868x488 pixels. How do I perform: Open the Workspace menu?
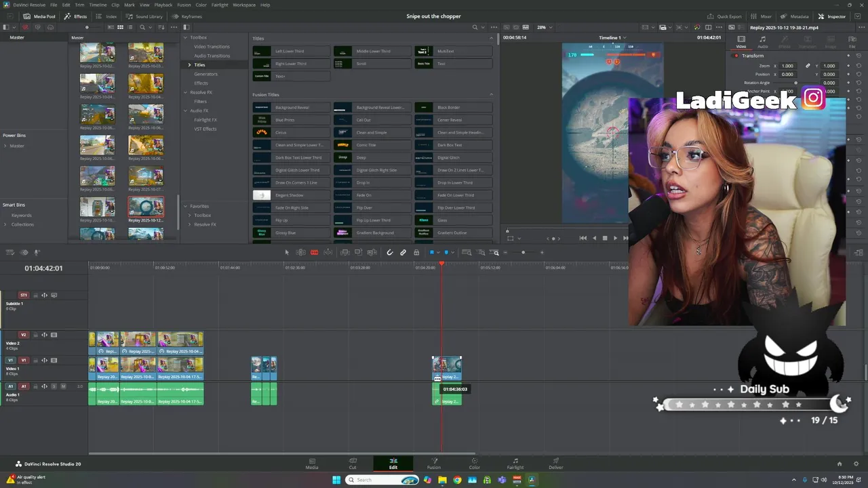tap(244, 5)
